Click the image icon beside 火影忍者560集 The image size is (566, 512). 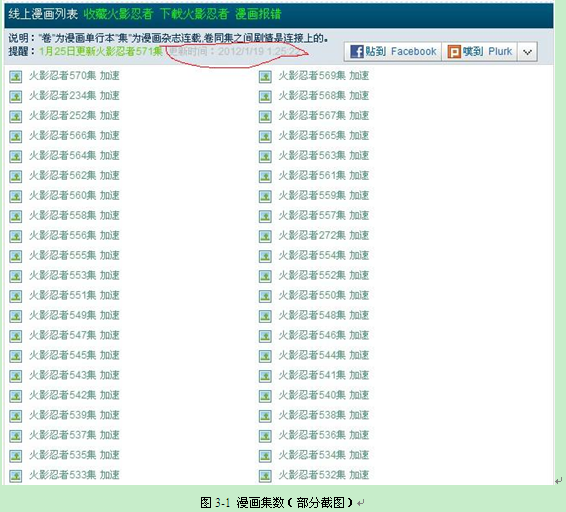[16, 196]
